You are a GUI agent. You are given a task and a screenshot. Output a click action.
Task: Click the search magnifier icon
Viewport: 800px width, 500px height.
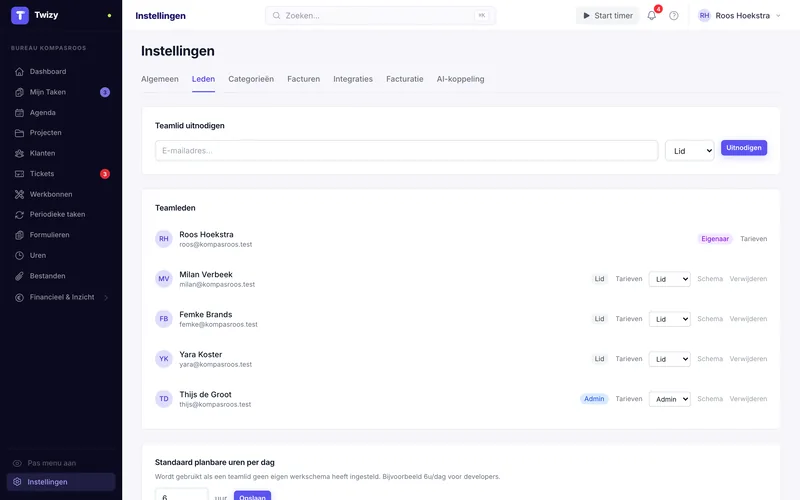[x=276, y=16]
